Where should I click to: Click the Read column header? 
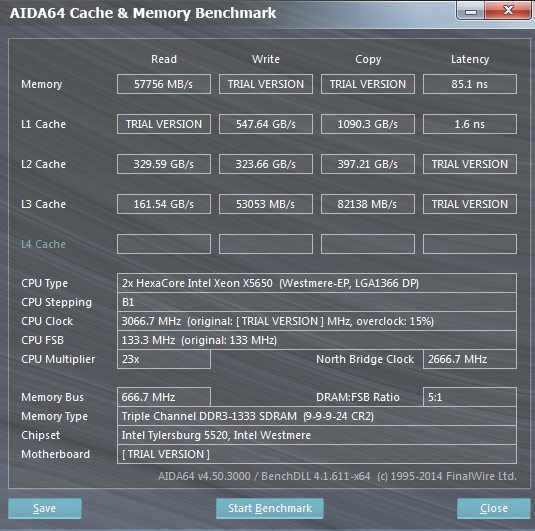coord(164,59)
